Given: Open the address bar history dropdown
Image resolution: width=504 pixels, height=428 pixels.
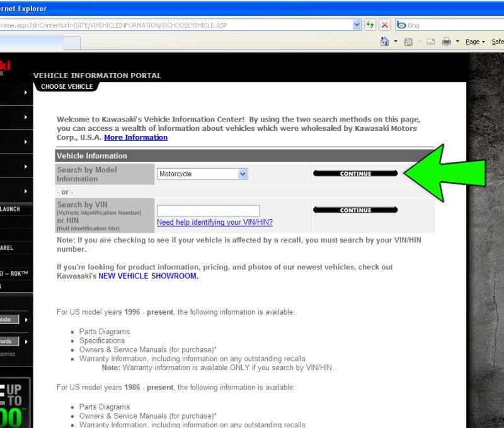Looking at the screenshot, I should (357, 25).
